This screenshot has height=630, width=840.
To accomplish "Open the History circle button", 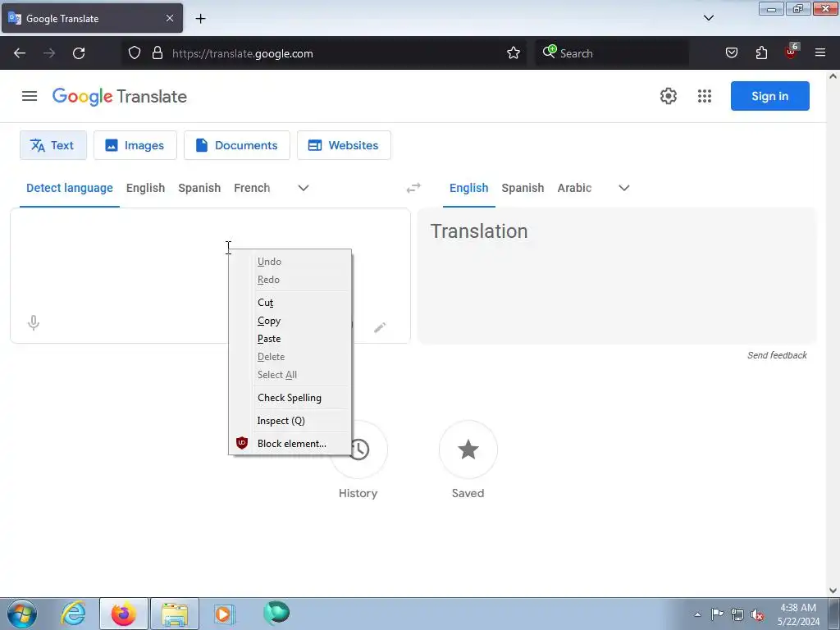I will tap(358, 450).
